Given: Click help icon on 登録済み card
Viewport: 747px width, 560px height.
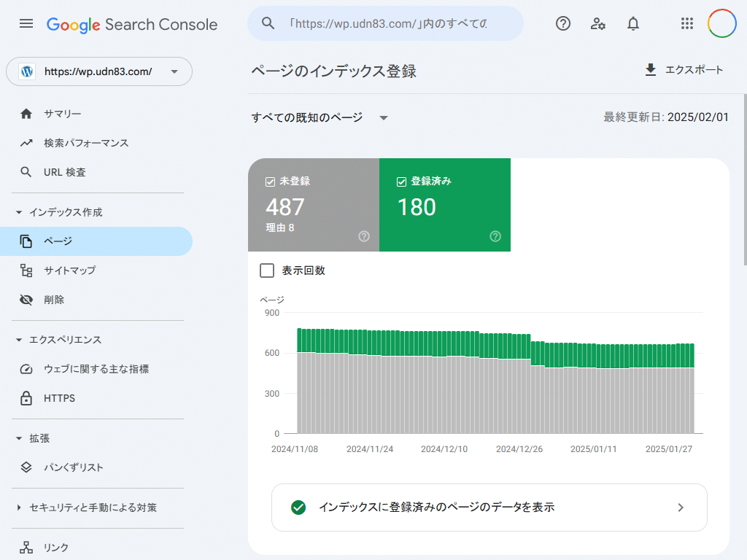Looking at the screenshot, I should [495, 236].
